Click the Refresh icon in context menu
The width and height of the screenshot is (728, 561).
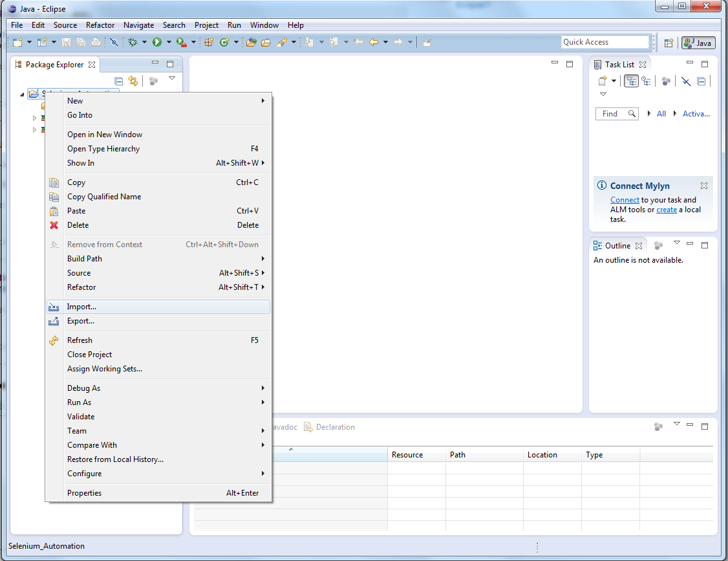[54, 340]
